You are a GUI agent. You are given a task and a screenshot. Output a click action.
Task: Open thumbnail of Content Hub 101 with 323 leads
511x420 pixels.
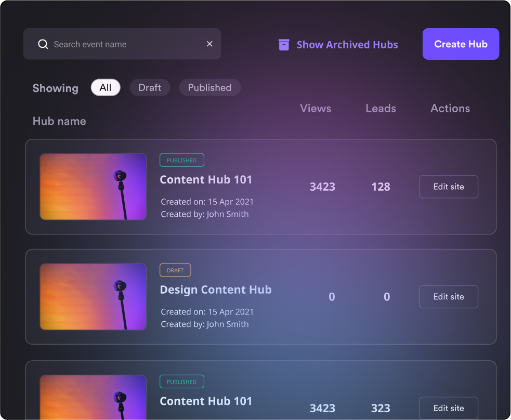(93, 397)
